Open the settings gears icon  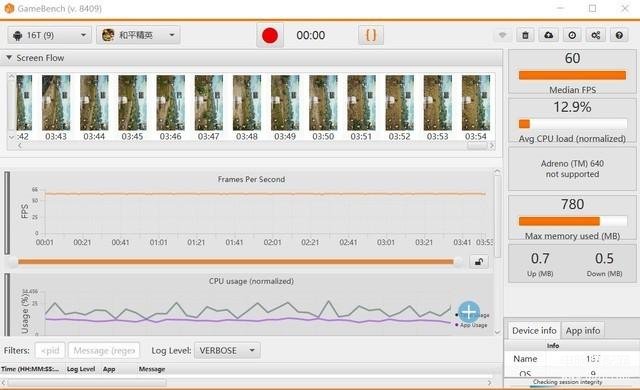596,35
